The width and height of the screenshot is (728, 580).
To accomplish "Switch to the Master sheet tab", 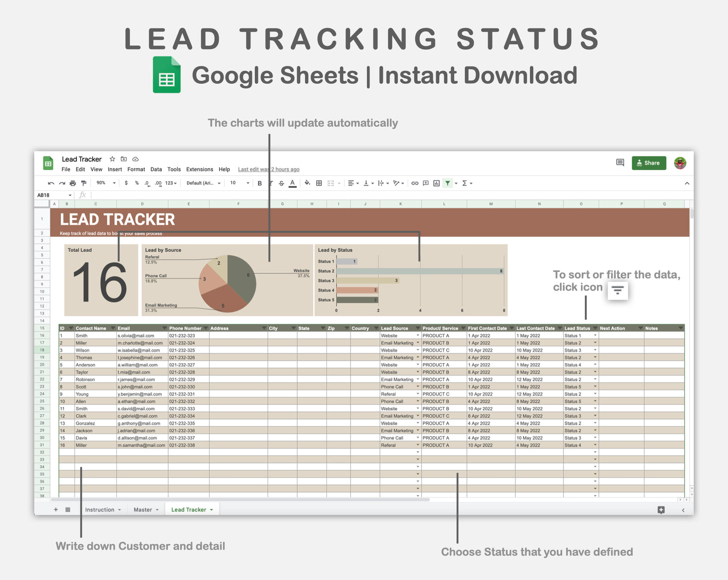I will point(143,510).
